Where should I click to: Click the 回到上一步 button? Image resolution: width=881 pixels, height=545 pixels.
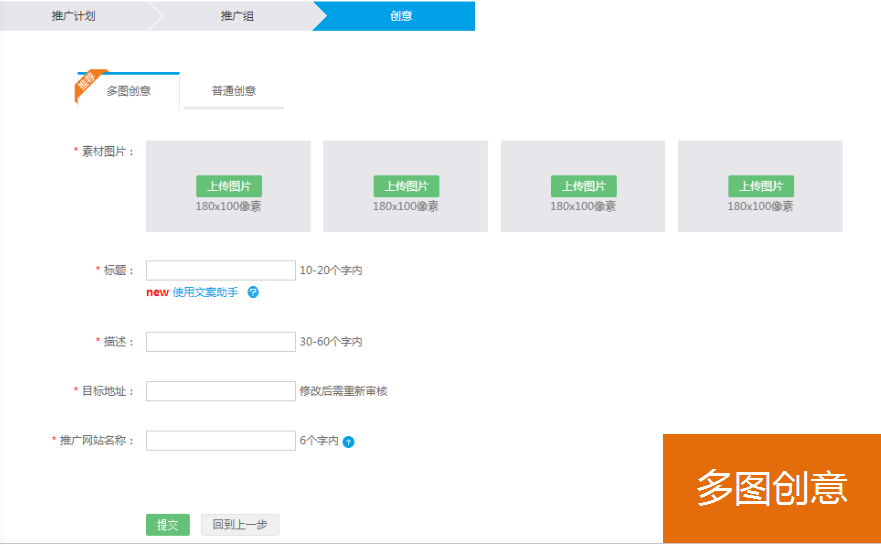tap(240, 525)
